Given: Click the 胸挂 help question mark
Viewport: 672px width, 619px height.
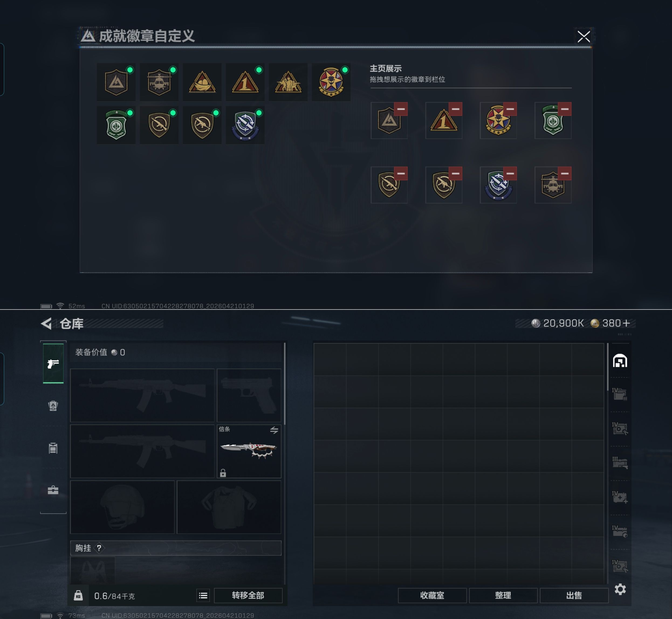Looking at the screenshot, I should [x=99, y=548].
